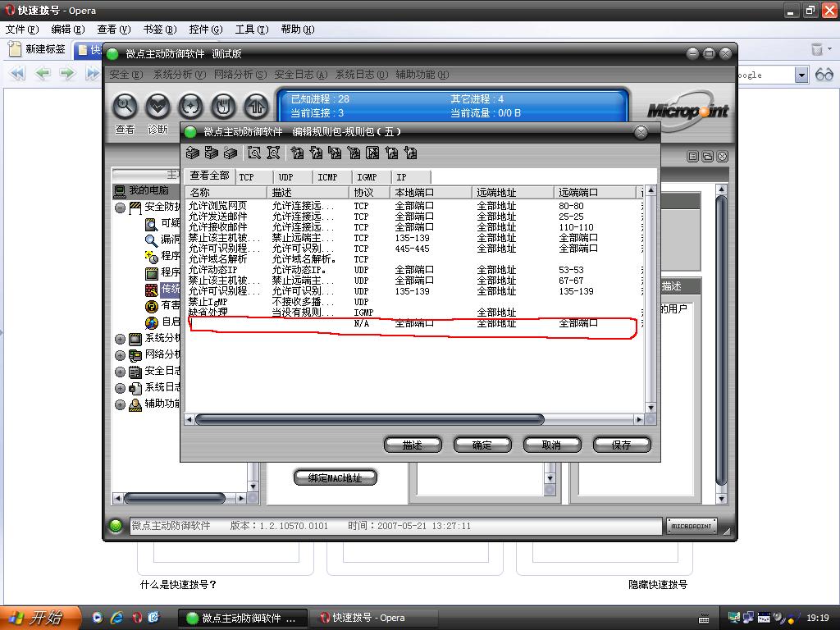Image resolution: width=840 pixels, height=630 pixels.
Task: Open the 文件 menu in Opera
Action: click(22, 29)
